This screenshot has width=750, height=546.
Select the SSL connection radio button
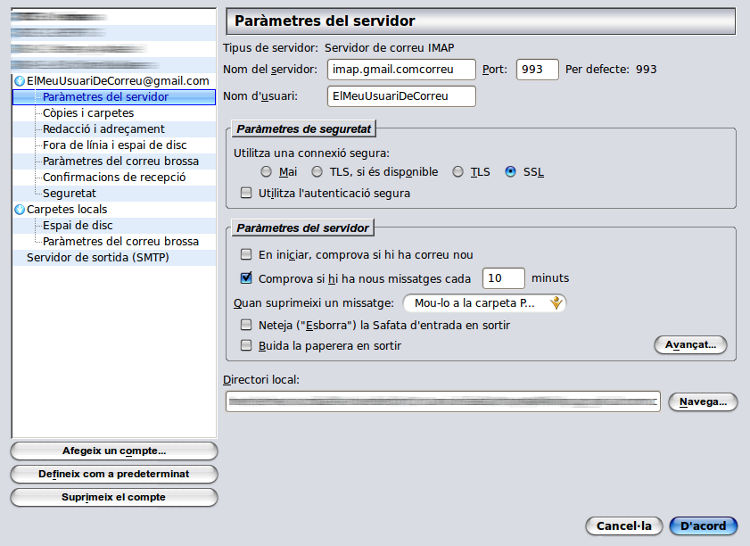(x=511, y=172)
